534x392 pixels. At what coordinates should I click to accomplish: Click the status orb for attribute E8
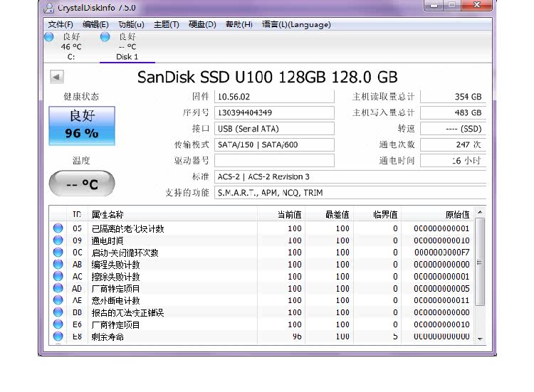coord(58,337)
